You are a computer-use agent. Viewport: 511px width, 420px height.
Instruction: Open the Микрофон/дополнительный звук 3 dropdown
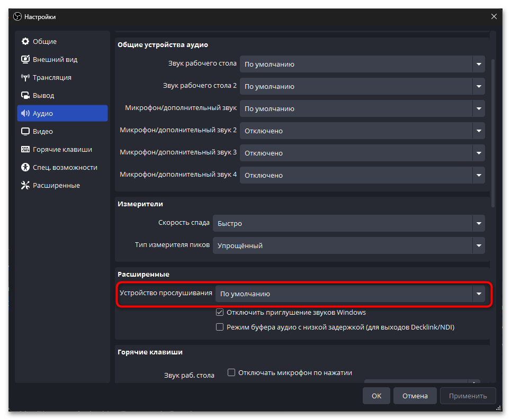point(362,153)
